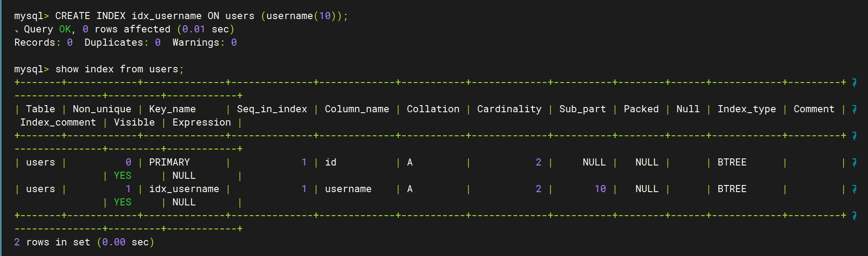The height and width of the screenshot is (256, 868).
Task: Click the Null column header
Action: pyautogui.click(x=688, y=109)
